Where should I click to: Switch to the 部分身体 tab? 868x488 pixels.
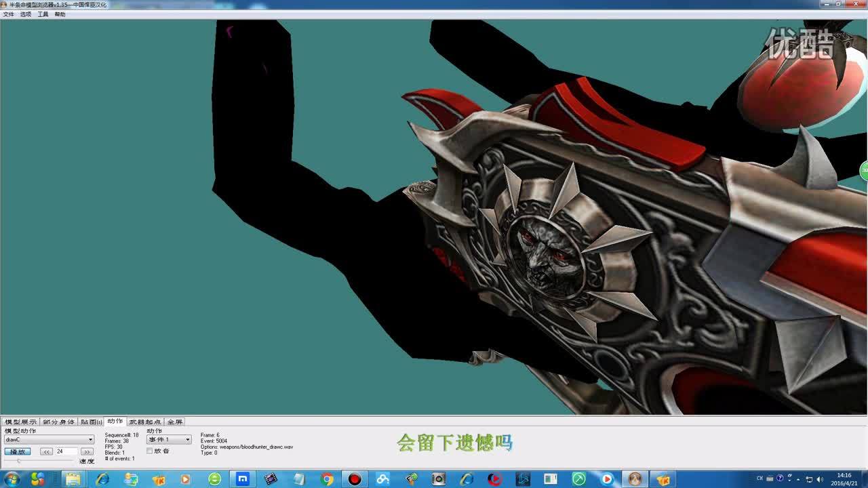(58, 422)
